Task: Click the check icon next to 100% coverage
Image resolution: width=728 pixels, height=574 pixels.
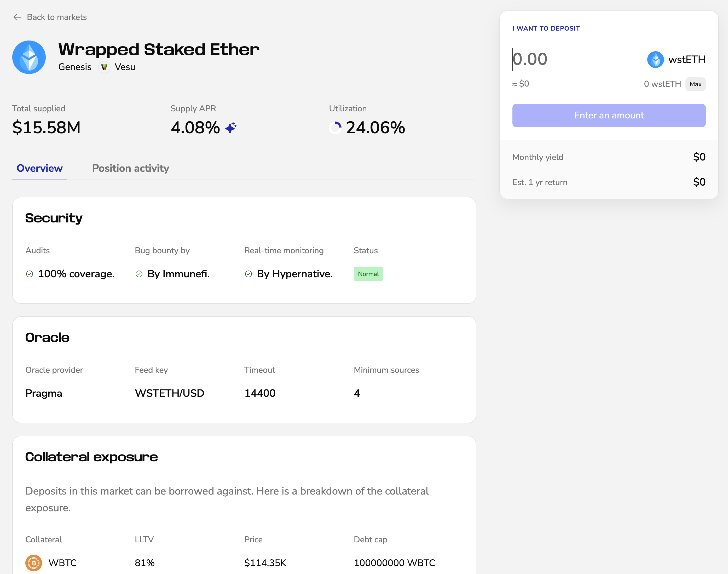Action: click(30, 274)
